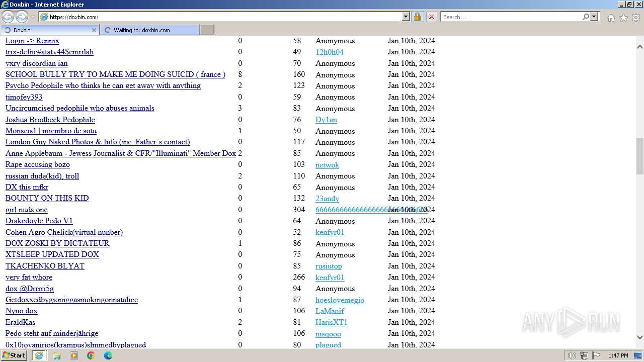Switch to the Waiting for doxbin.com tab
The width and height of the screenshot is (644, 362).
tap(150, 30)
